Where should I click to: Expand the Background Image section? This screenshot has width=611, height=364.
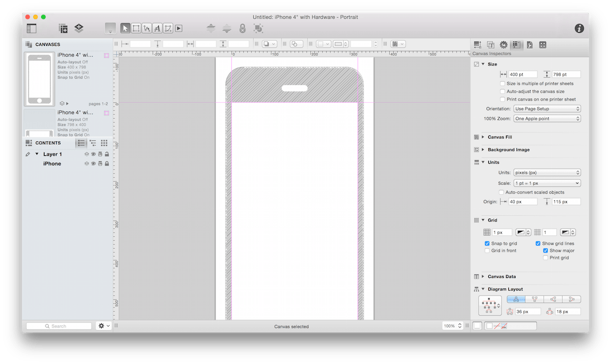(x=483, y=149)
